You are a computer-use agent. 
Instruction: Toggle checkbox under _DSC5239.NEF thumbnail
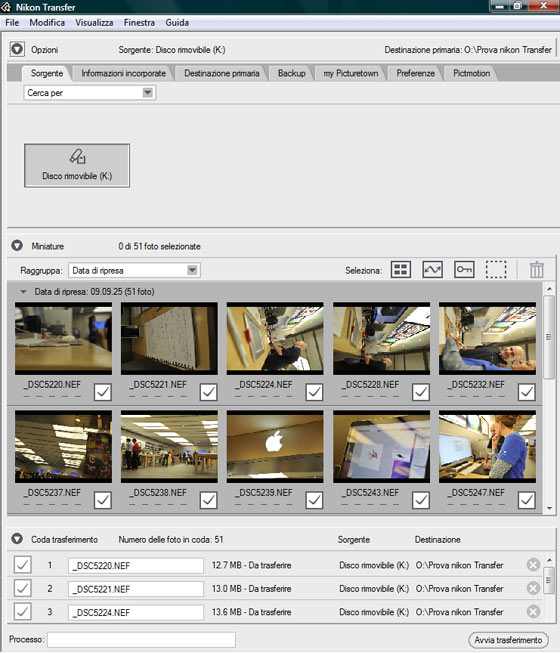pyautogui.click(x=314, y=500)
